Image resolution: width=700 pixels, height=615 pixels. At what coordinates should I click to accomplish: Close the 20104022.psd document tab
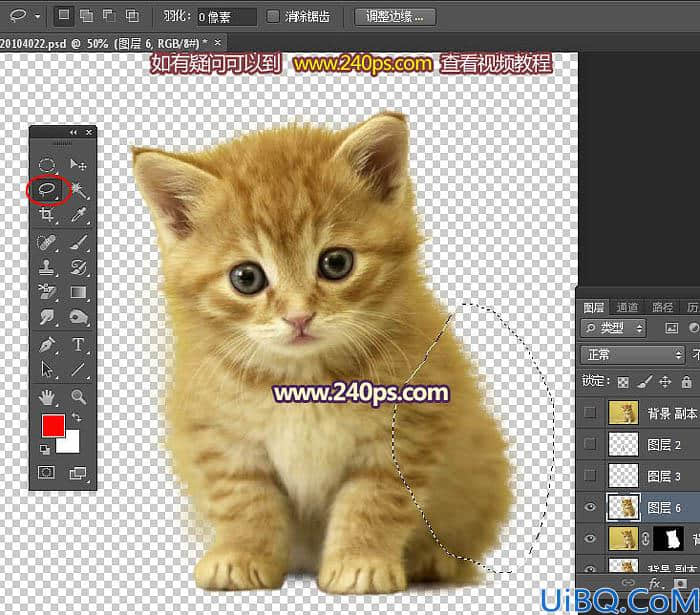point(217,43)
